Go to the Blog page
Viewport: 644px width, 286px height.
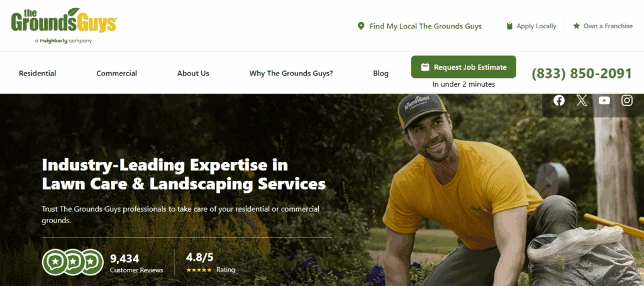380,74
